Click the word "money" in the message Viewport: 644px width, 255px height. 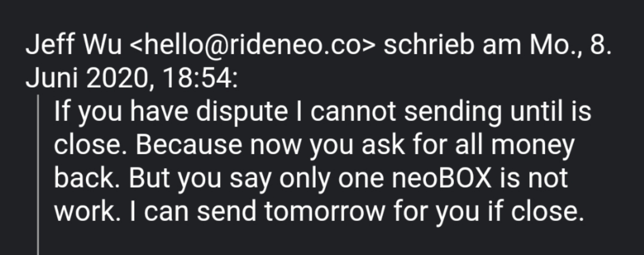click(533, 145)
